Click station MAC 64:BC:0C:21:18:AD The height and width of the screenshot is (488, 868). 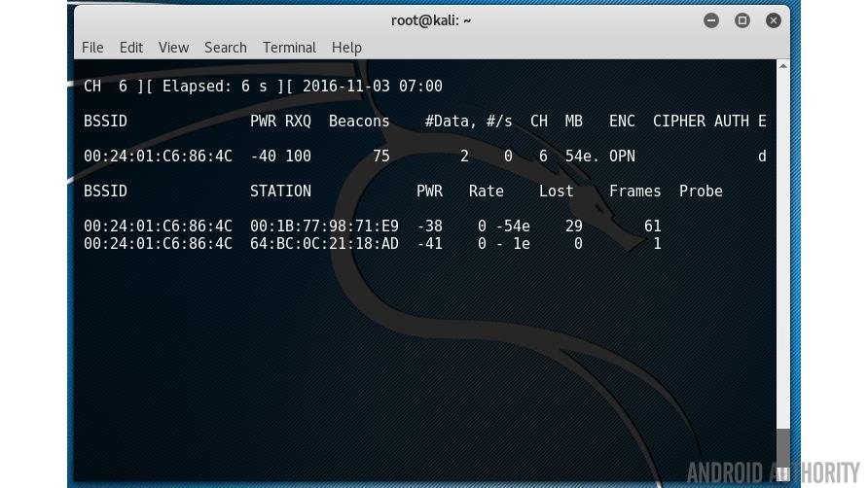pos(324,244)
